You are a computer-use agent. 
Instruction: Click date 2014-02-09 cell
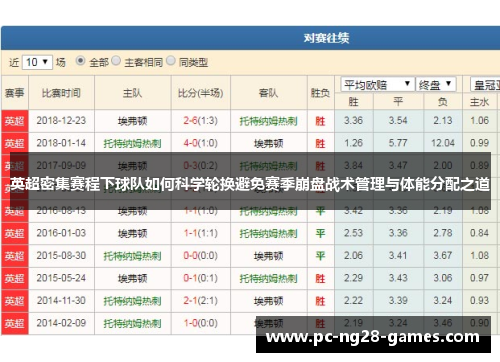coord(61,323)
